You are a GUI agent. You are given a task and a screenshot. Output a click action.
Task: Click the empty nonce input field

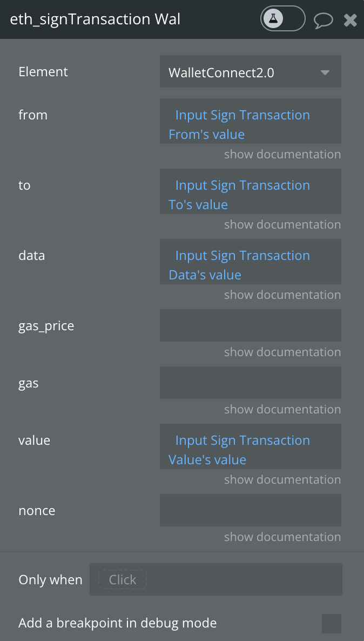point(251,510)
